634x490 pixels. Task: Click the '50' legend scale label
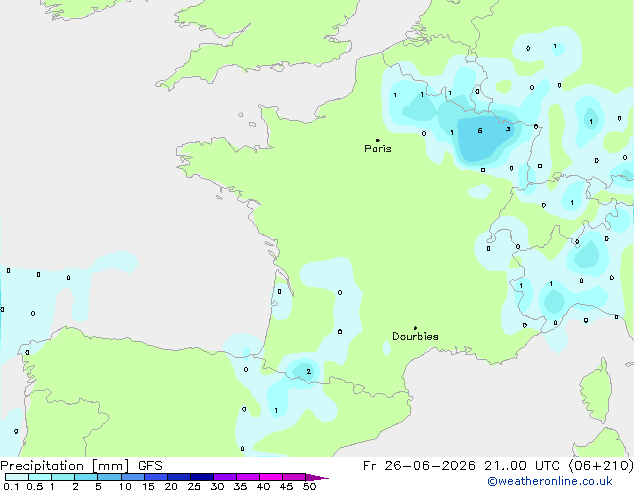(x=309, y=486)
